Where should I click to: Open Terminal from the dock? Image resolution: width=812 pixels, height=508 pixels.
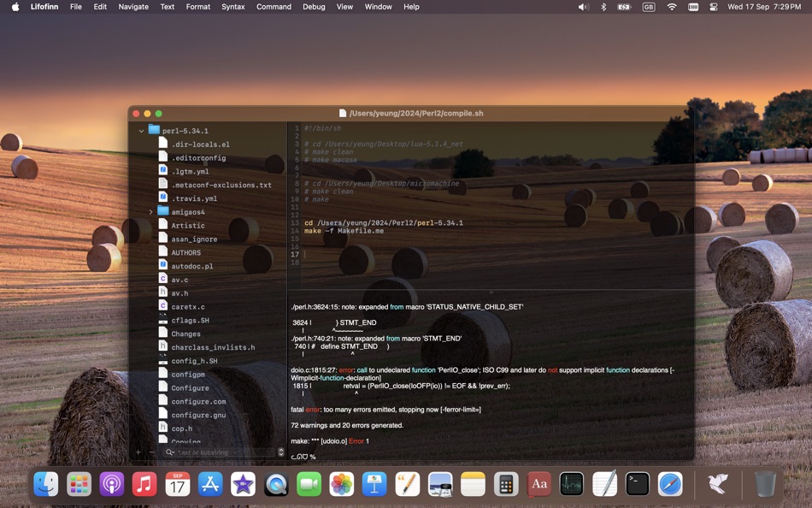[638, 484]
